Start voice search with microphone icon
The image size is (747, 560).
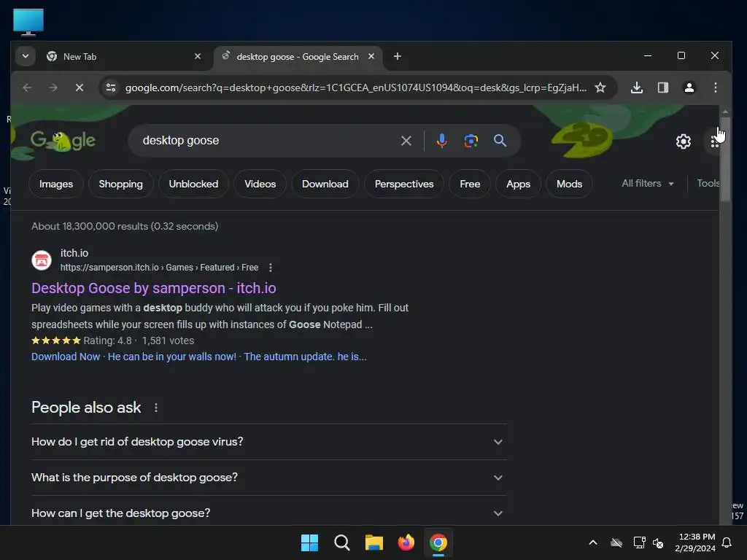tap(441, 141)
